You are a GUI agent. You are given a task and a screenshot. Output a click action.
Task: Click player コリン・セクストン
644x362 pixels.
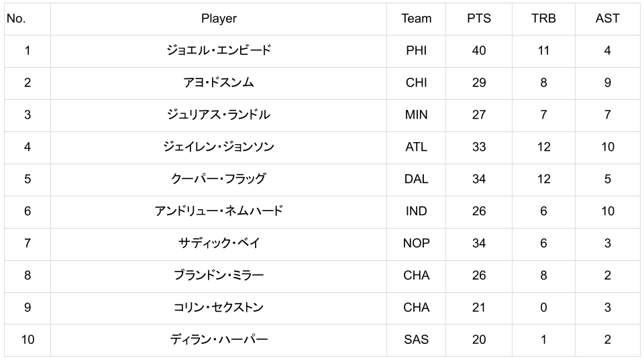pos(219,308)
